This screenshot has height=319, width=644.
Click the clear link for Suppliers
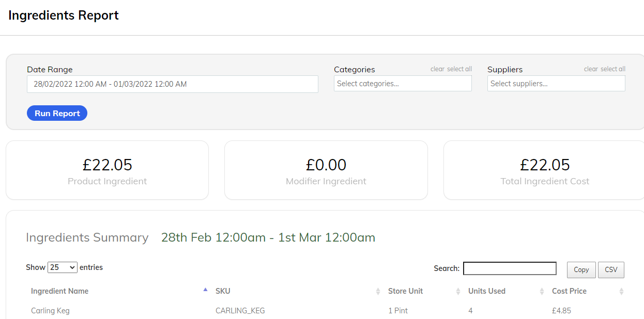591,69
